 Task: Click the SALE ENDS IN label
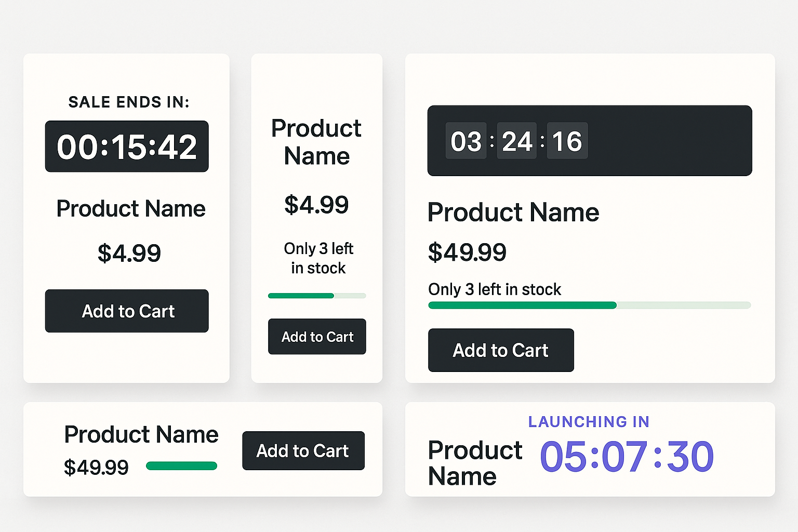point(128,102)
